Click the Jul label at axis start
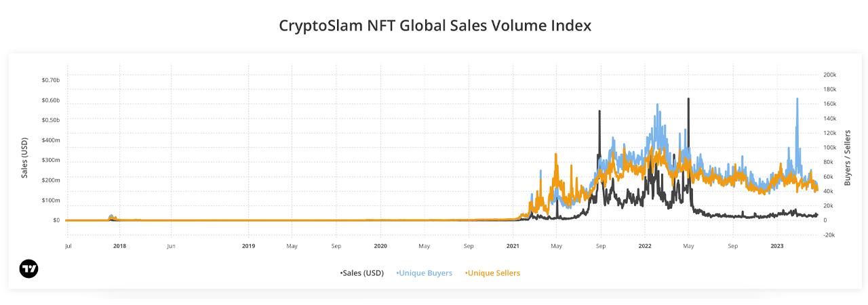Viewport: 868px width, 305px height. point(68,246)
